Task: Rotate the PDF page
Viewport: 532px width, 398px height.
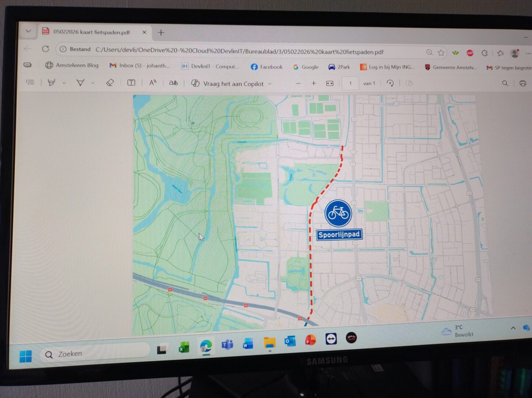Action: click(x=390, y=83)
